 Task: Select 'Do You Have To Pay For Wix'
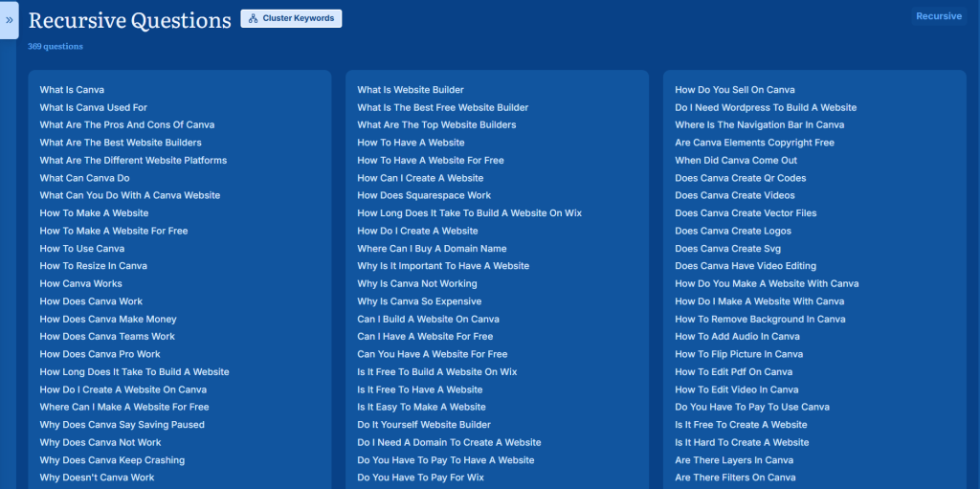(421, 478)
